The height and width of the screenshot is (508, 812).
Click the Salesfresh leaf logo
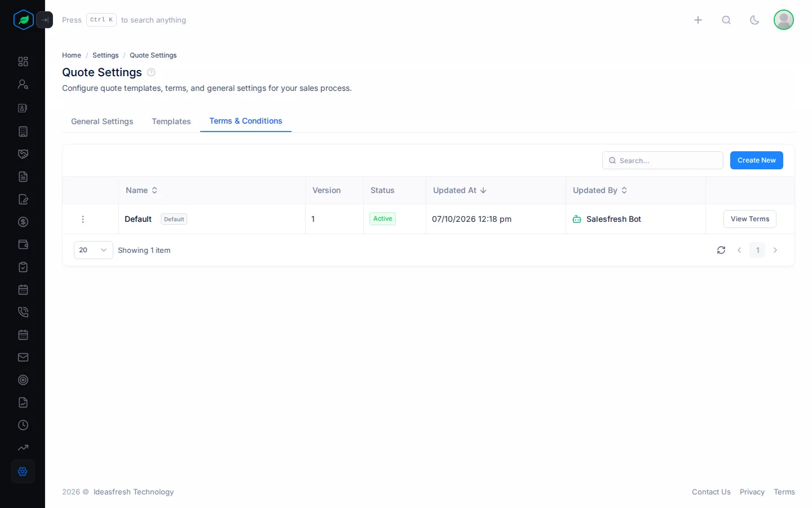(x=24, y=20)
